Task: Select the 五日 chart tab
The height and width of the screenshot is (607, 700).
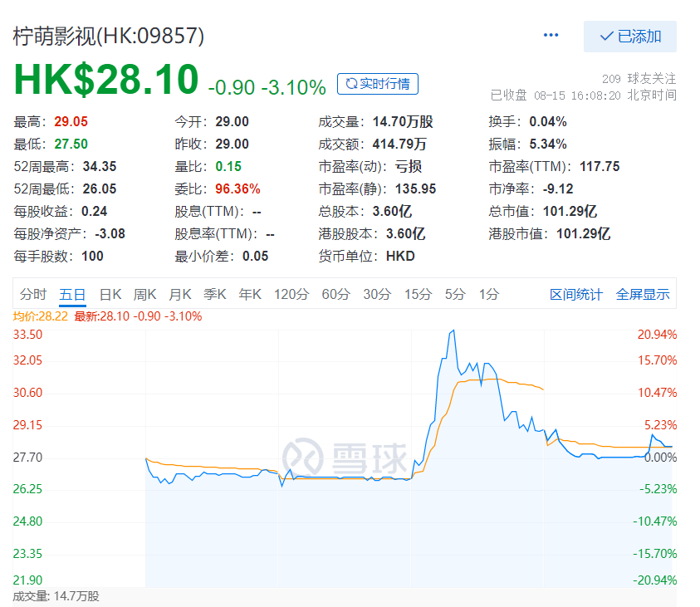Action: point(72,294)
